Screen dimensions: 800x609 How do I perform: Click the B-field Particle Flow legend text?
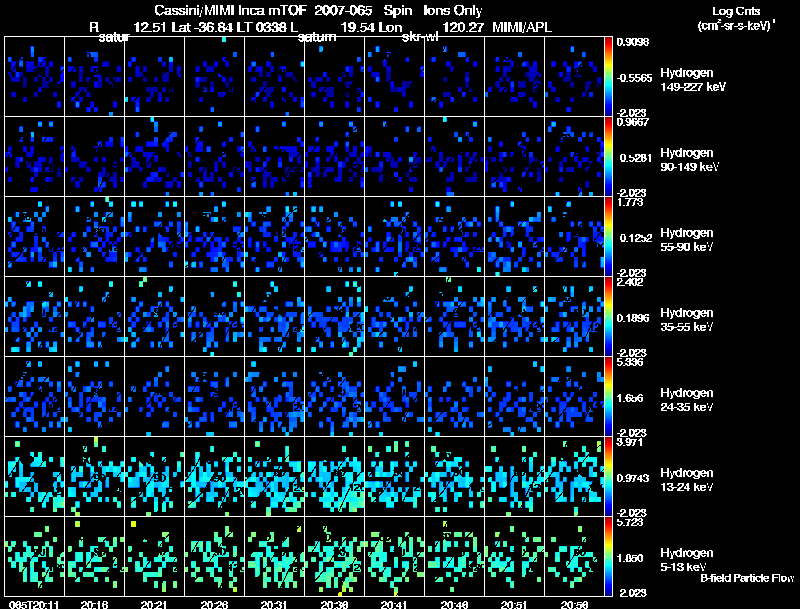click(x=746, y=578)
